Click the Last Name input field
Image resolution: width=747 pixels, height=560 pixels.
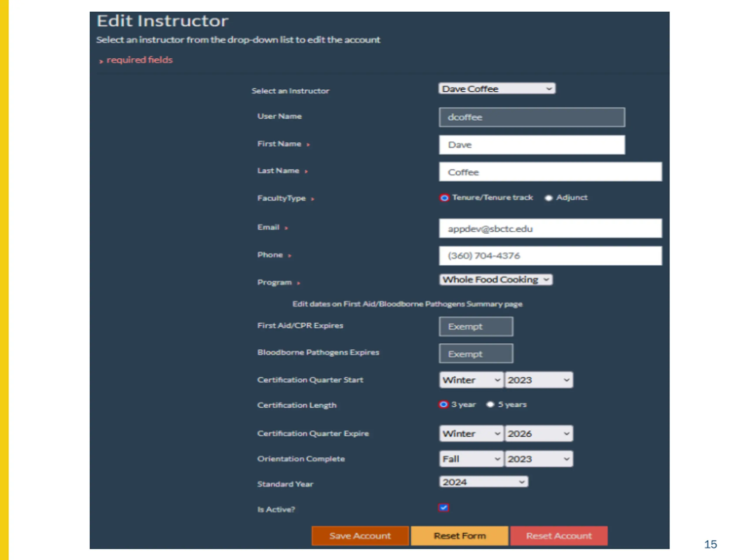(550, 172)
